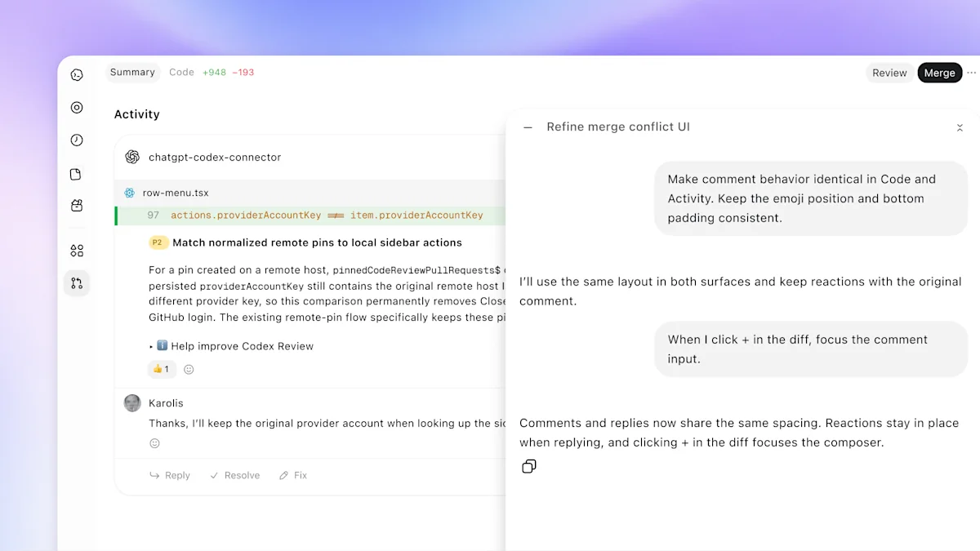Switch to the Code tab

point(181,72)
